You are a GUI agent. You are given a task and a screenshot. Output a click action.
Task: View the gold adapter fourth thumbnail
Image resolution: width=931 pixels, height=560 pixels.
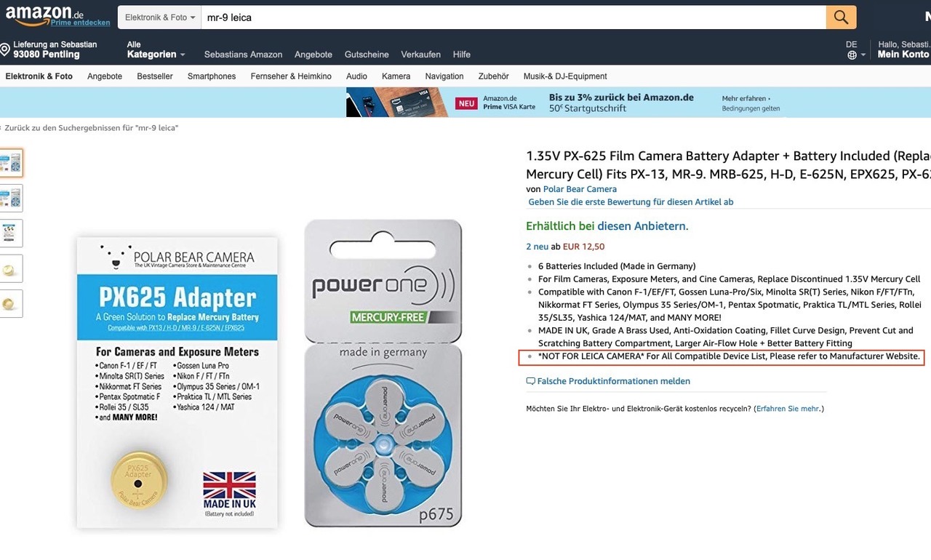pyautogui.click(x=11, y=268)
